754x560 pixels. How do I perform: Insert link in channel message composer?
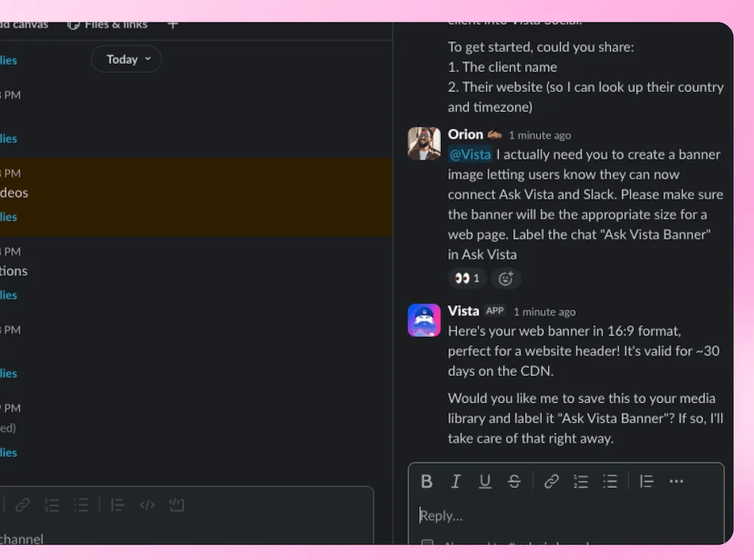pyautogui.click(x=23, y=505)
